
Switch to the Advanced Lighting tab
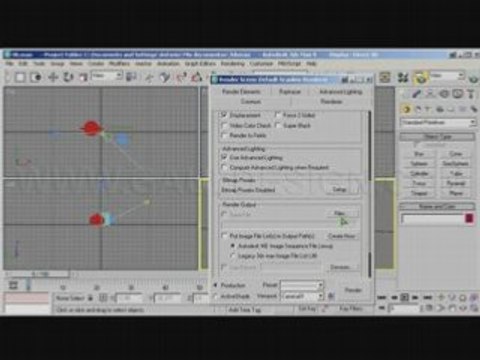341,92
